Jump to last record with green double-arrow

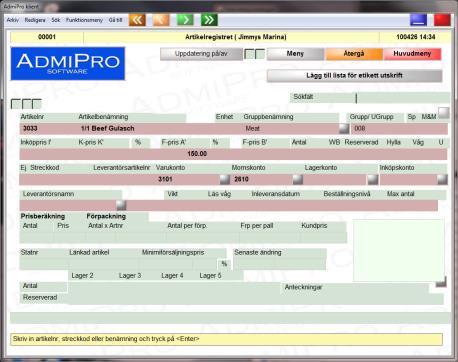[x=209, y=20]
